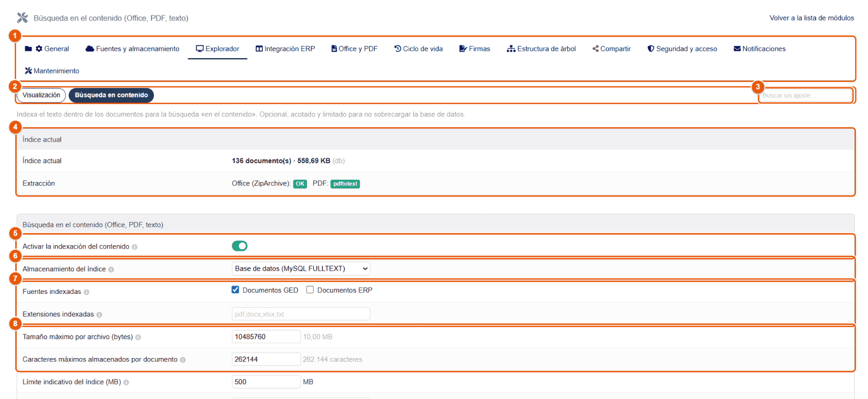The height and width of the screenshot is (399, 868).
Task: Switch to the Seguridad y acceso tab
Action: (x=683, y=49)
